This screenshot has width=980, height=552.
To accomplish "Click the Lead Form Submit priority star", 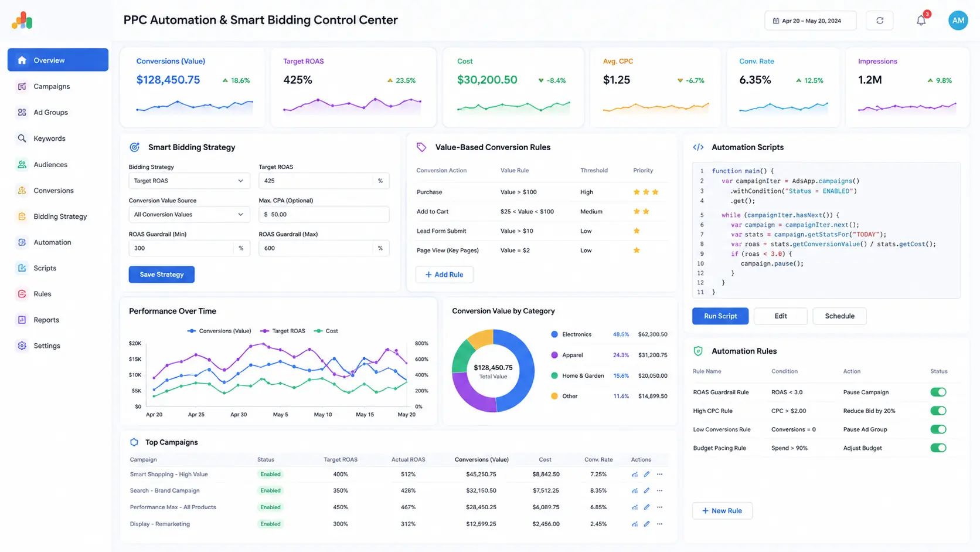I will [x=637, y=231].
